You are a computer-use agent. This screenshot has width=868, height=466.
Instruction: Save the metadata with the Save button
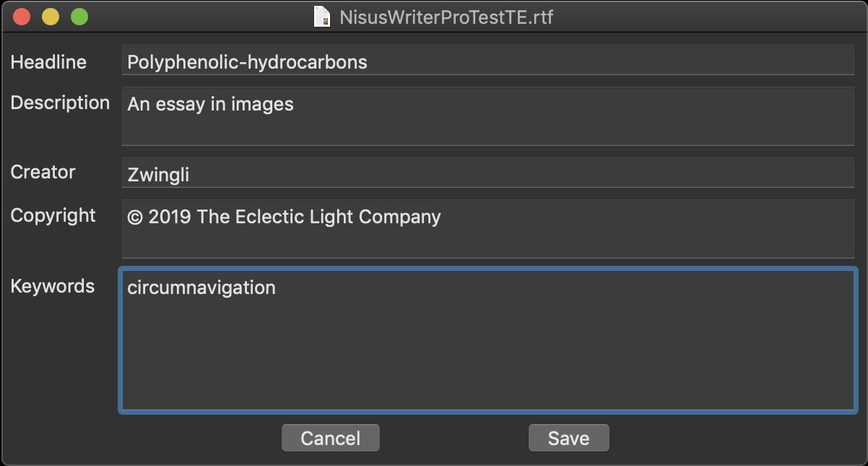(568, 438)
